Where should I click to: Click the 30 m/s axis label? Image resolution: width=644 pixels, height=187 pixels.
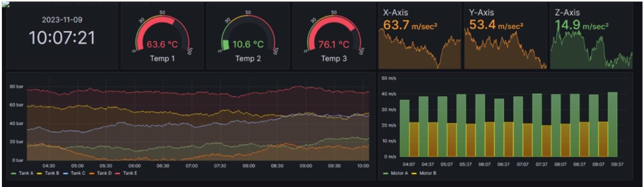(388, 110)
